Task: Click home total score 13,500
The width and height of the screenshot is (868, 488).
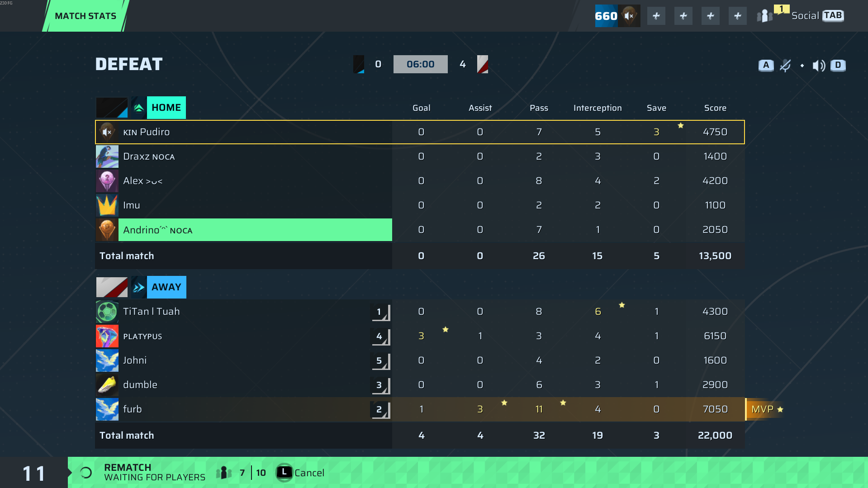Action: pos(715,256)
